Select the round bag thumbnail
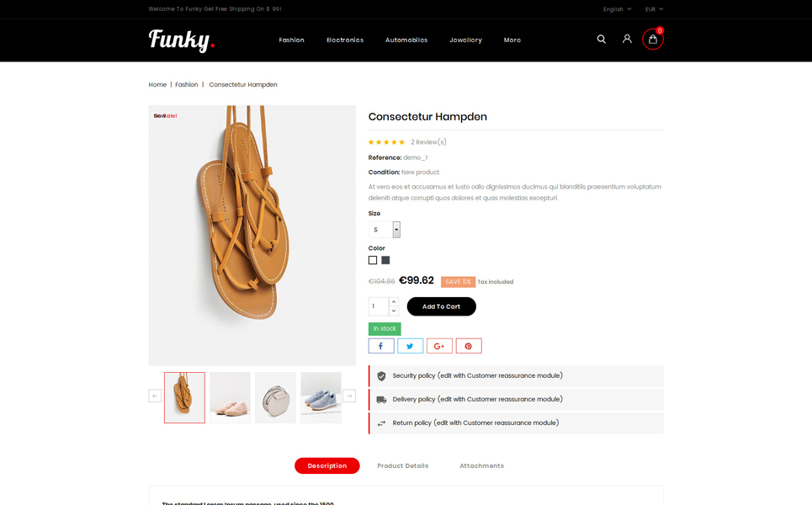This screenshot has height=505, width=812. pos(275,398)
